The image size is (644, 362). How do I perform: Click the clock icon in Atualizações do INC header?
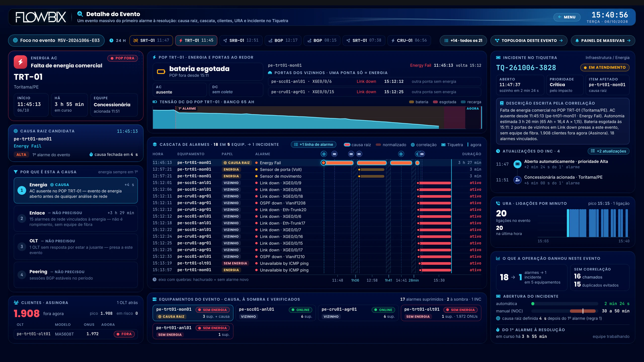coord(498,151)
